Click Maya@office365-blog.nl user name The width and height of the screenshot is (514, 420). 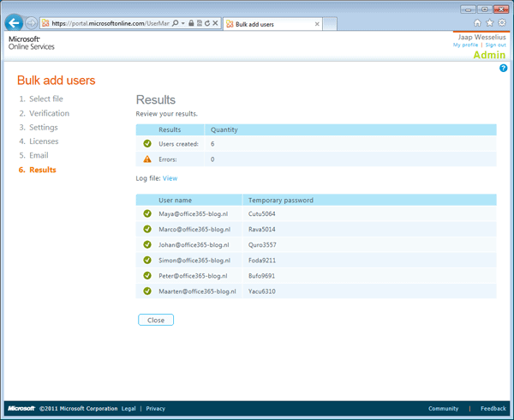coord(193,214)
